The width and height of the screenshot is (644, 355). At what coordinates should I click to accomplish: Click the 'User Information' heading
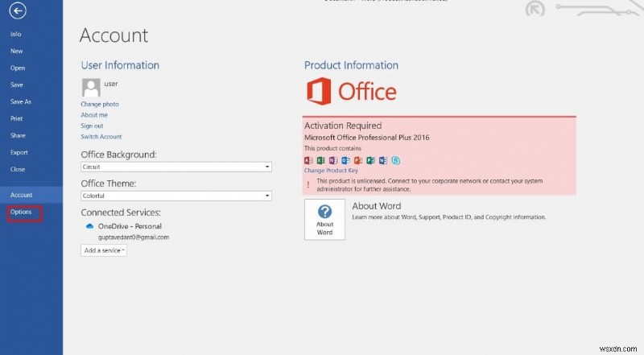(120, 65)
